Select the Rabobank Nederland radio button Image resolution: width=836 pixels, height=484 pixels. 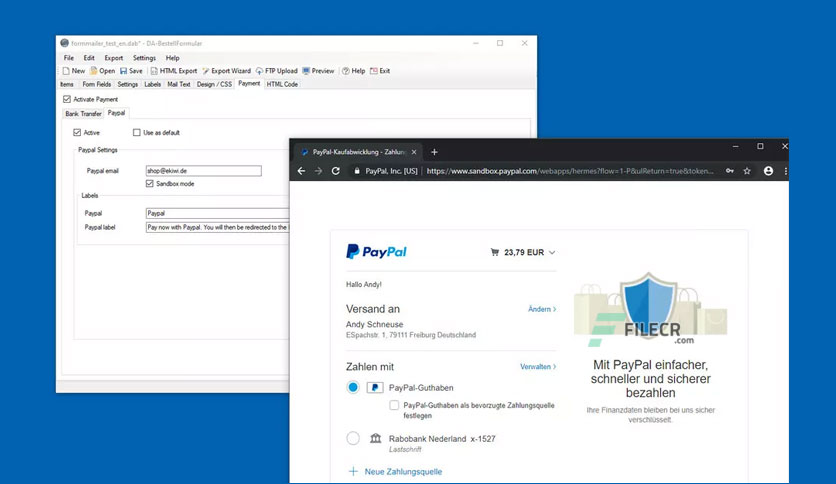(353, 438)
